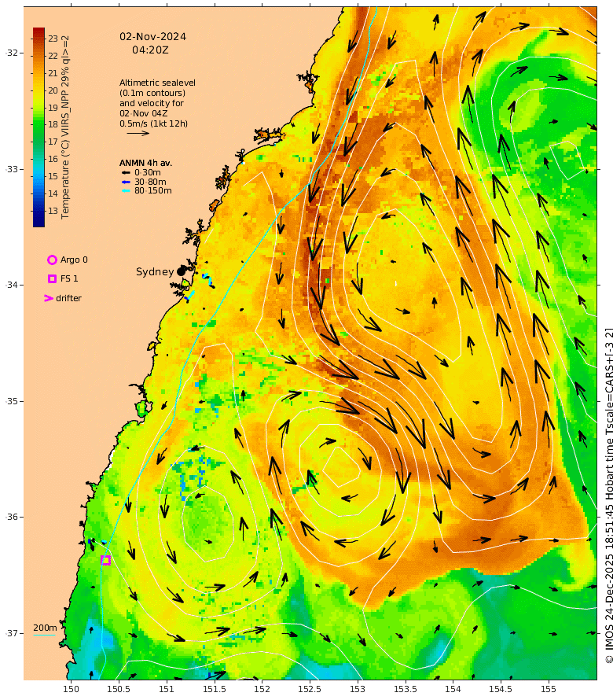Click the cyan 200m isobath legend line
The height and width of the screenshot is (700, 613).
(45, 635)
